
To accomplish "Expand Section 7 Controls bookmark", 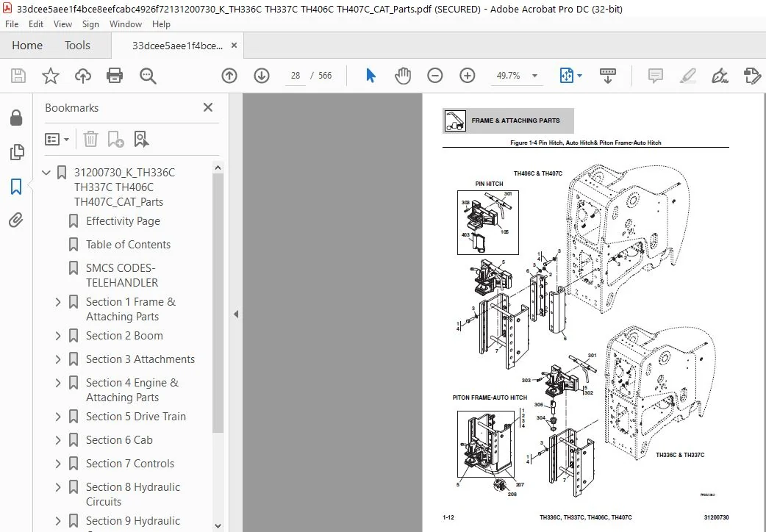I will pos(58,463).
